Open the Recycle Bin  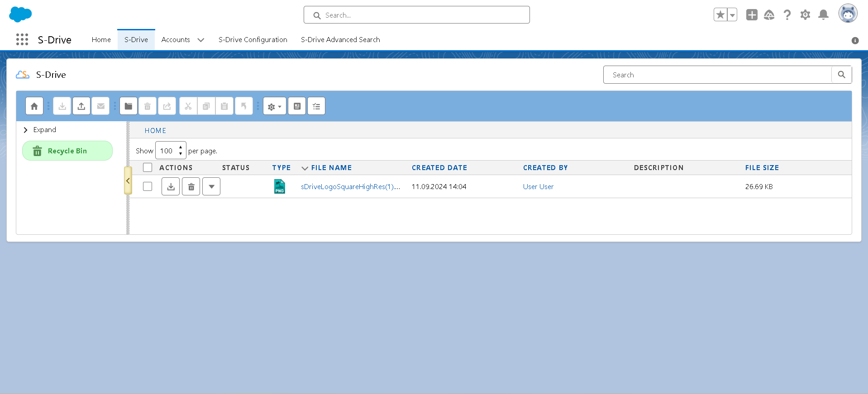(67, 151)
